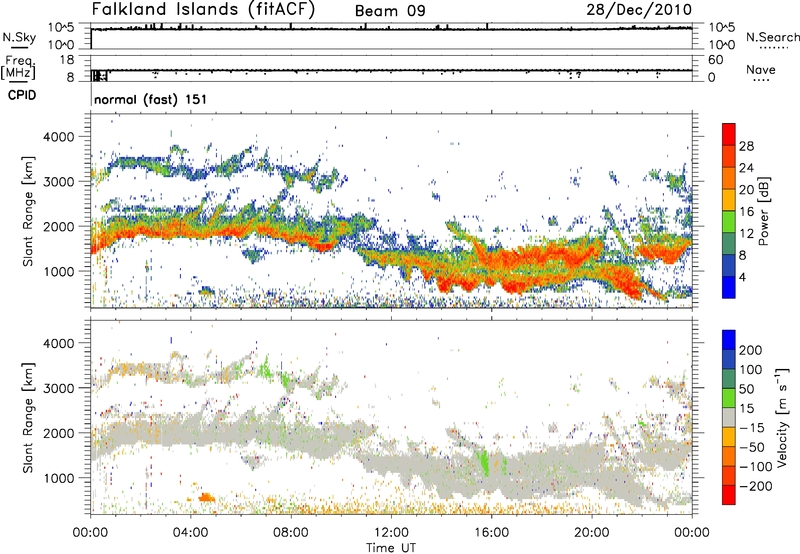The width and height of the screenshot is (800, 554).
Task: Click 'Slant Range [km]' label of power panel
Action: 28,211
